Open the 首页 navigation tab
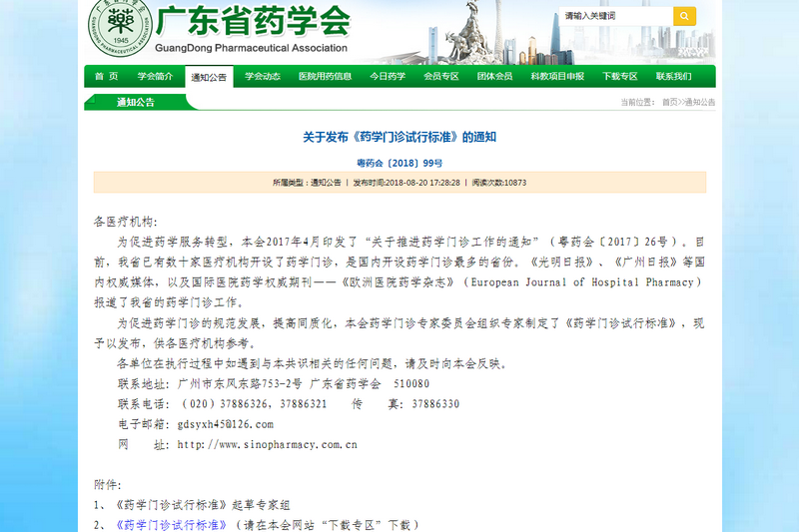The image size is (799, 532). click(x=106, y=77)
